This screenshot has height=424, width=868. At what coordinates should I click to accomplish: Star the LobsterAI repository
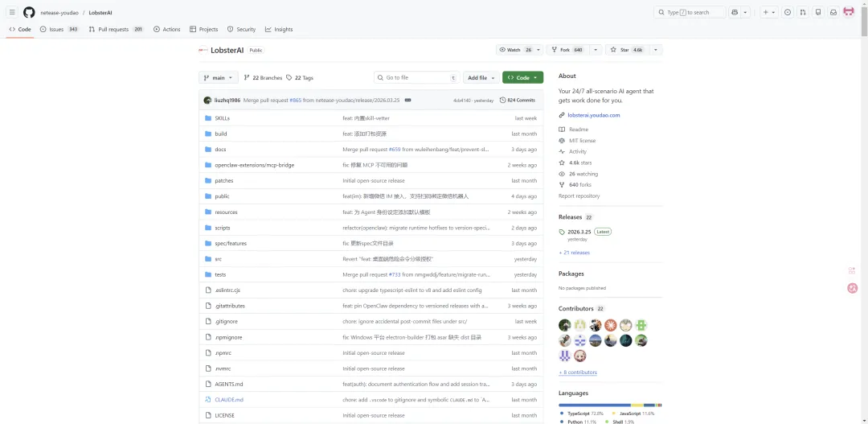pos(627,50)
